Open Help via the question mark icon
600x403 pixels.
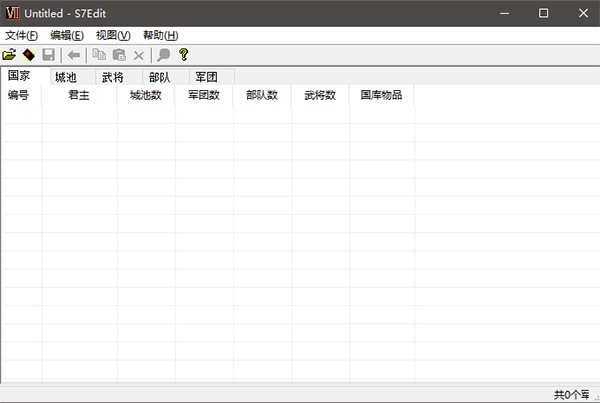coord(183,55)
